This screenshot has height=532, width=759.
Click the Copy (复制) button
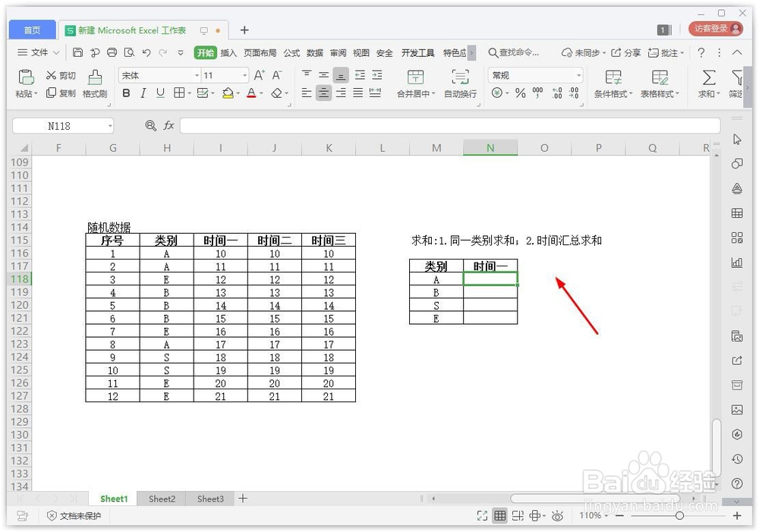pyautogui.click(x=61, y=93)
